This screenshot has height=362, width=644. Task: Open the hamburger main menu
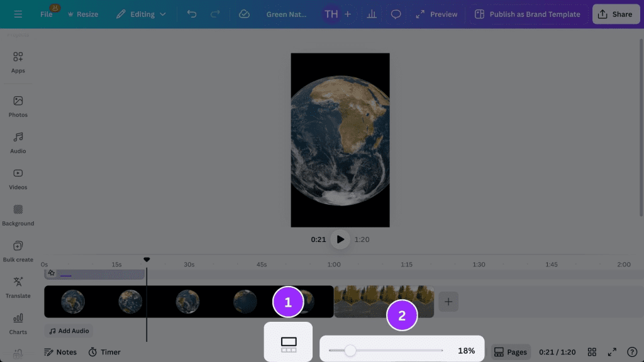(18, 14)
